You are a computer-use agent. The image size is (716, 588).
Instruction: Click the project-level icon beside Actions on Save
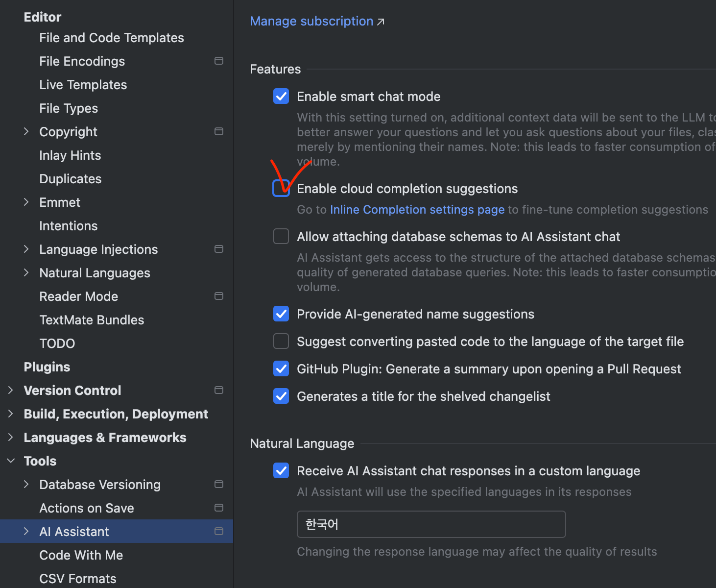[219, 508]
